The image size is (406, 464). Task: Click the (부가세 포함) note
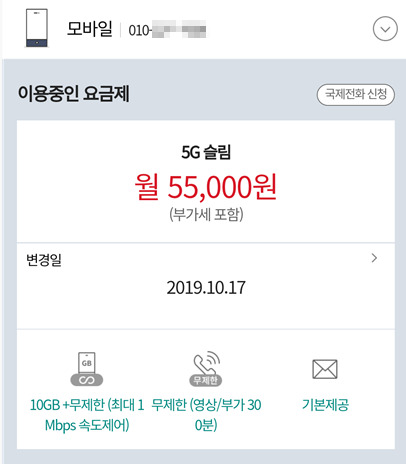206,215
